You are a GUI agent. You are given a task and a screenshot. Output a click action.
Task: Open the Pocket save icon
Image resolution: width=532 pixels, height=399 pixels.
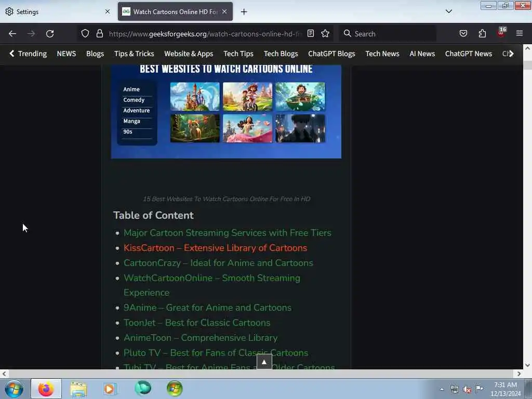pyautogui.click(x=463, y=33)
